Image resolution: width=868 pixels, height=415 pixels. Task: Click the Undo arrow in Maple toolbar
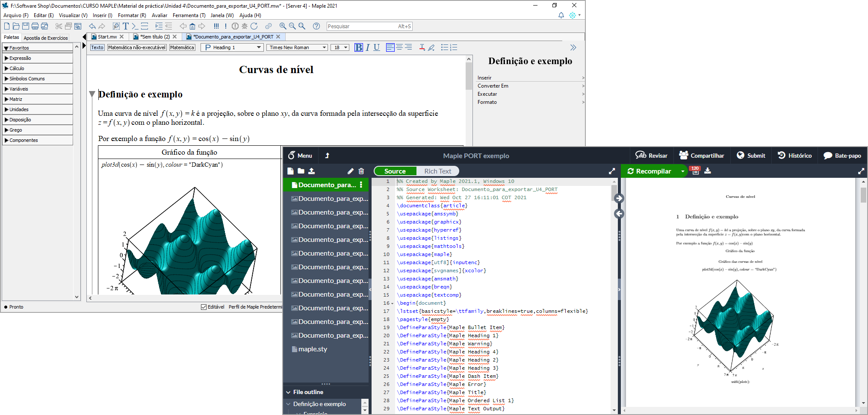coord(92,26)
